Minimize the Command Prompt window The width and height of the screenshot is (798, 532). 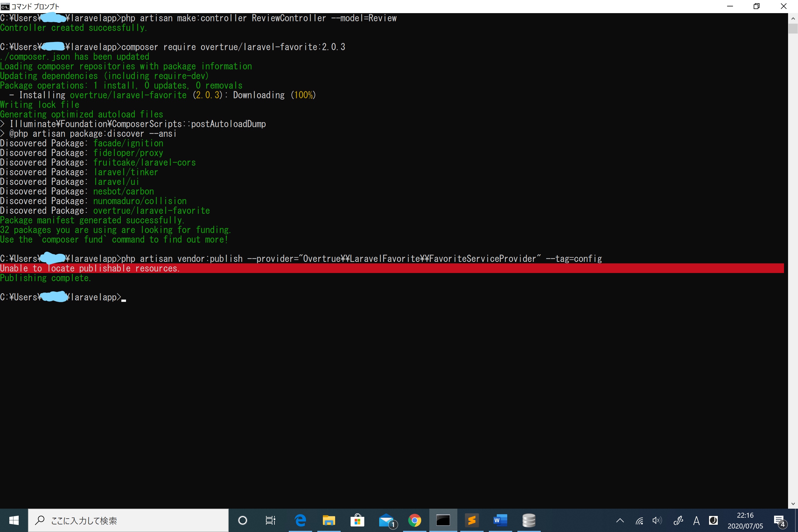click(730, 6)
